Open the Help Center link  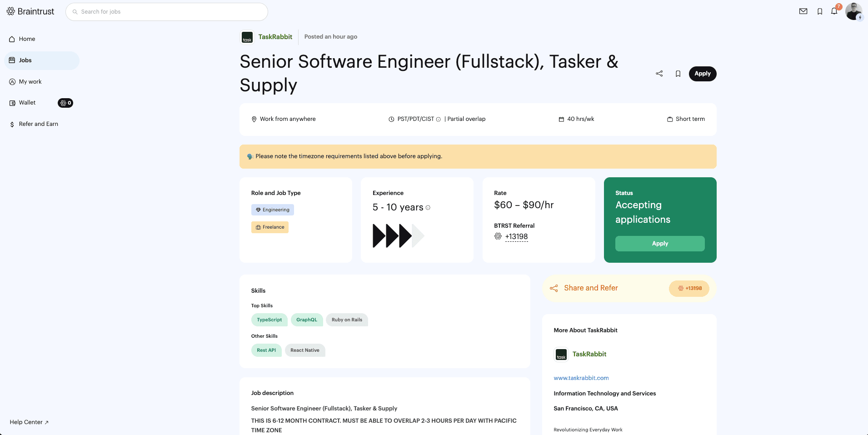pyautogui.click(x=29, y=422)
